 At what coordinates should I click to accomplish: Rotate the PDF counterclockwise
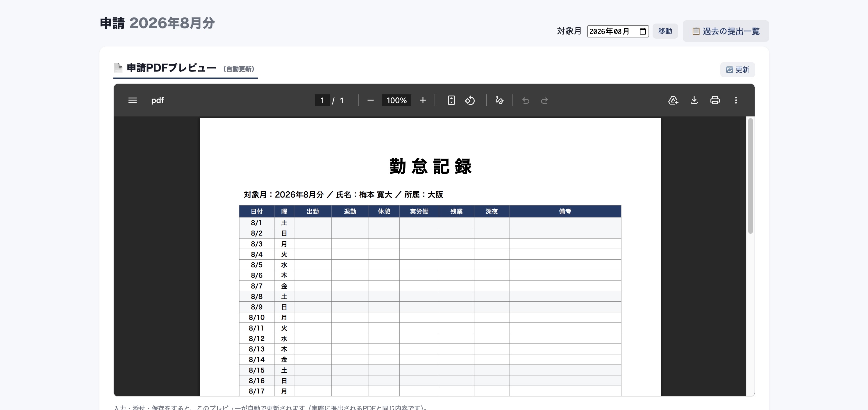point(470,100)
